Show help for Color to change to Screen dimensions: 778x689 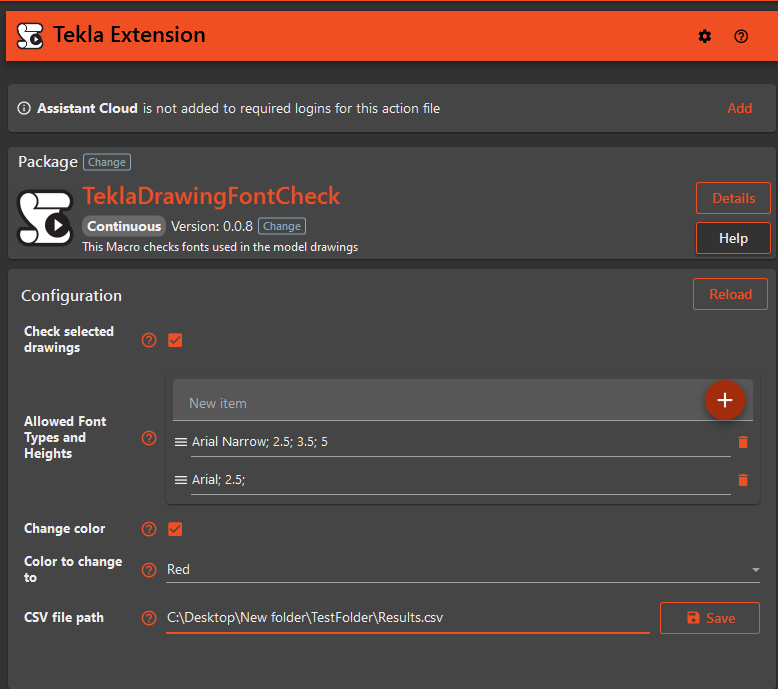tap(149, 570)
